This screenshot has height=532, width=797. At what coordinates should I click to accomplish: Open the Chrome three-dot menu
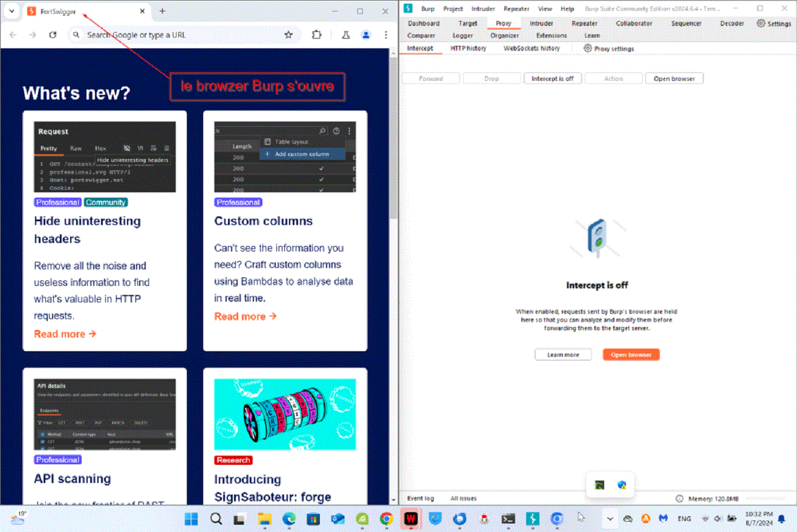pos(386,35)
